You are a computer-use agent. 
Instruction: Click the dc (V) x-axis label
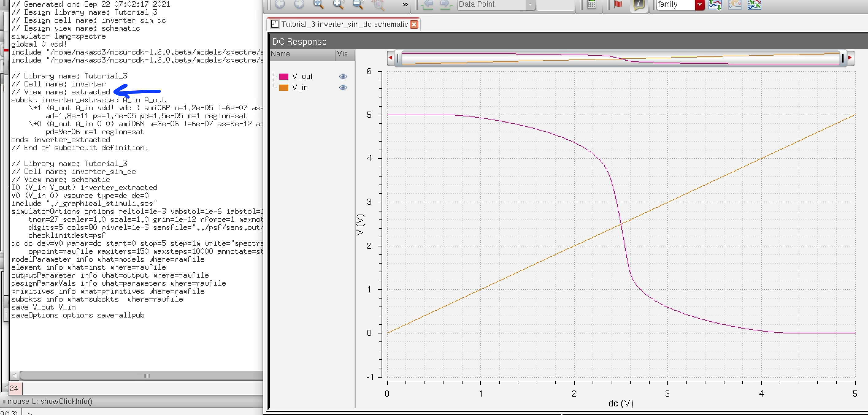tap(621, 403)
